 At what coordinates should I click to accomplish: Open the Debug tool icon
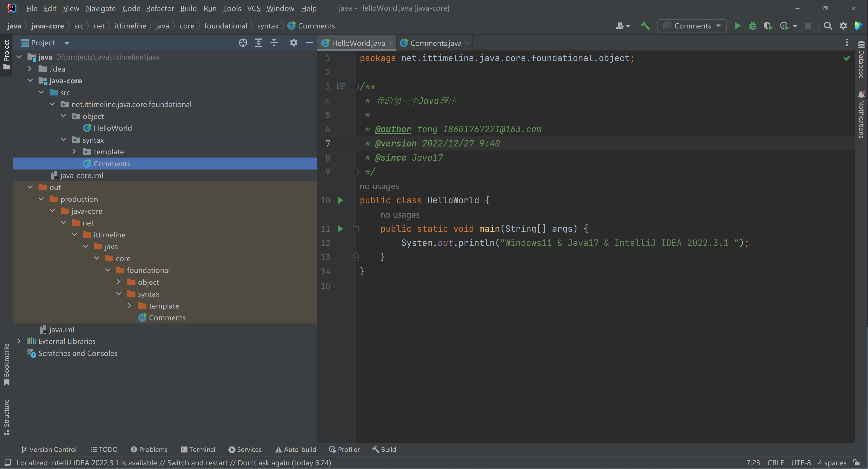tap(752, 26)
